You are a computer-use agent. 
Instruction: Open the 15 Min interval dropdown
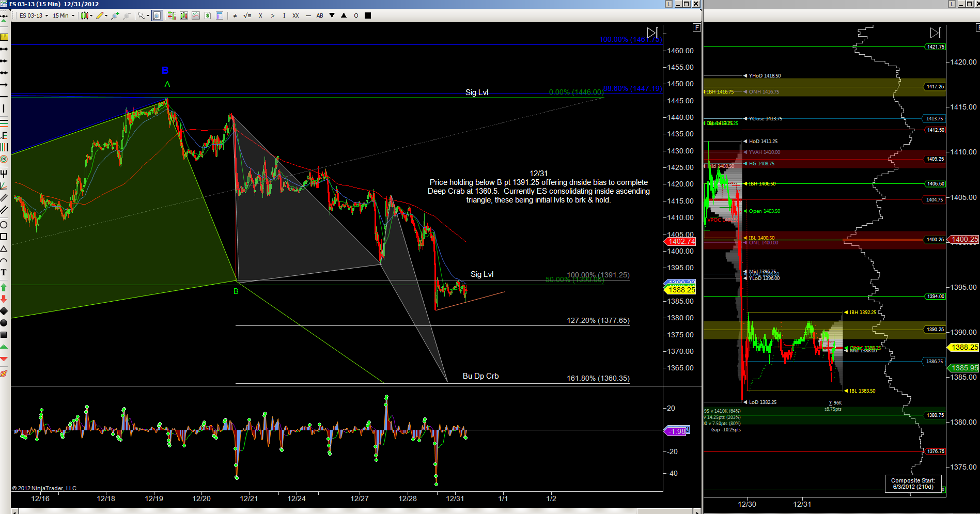(63, 15)
